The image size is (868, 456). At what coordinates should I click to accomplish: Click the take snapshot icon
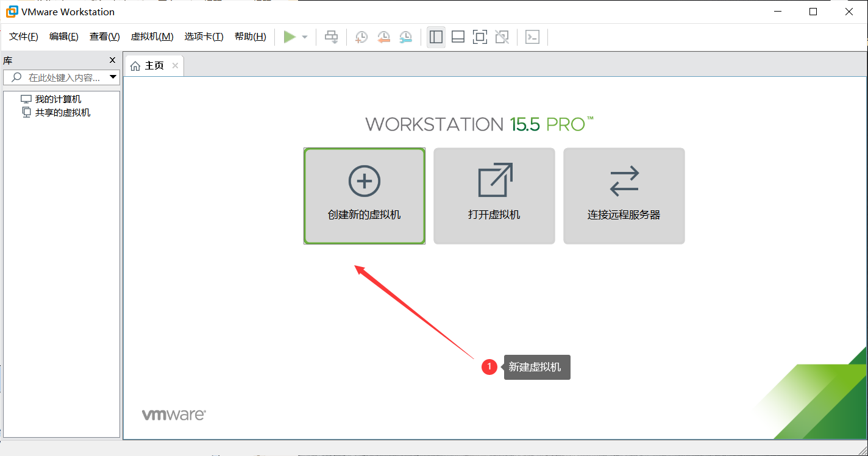coord(361,37)
